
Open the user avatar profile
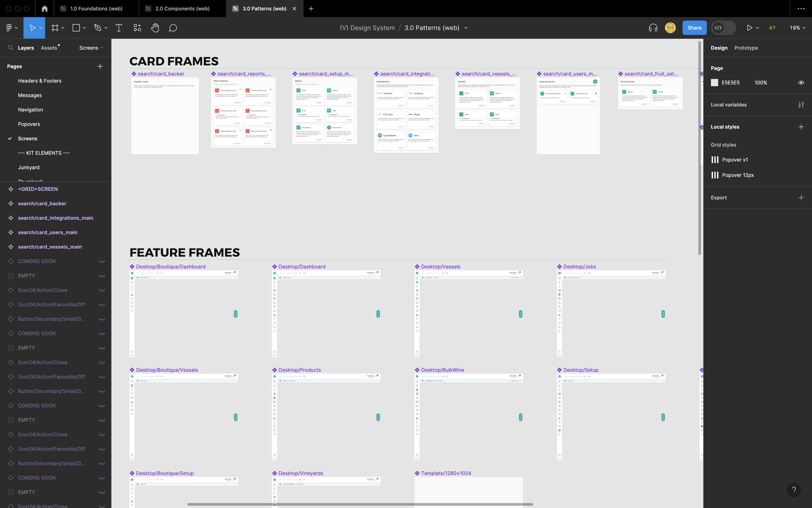(x=670, y=28)
